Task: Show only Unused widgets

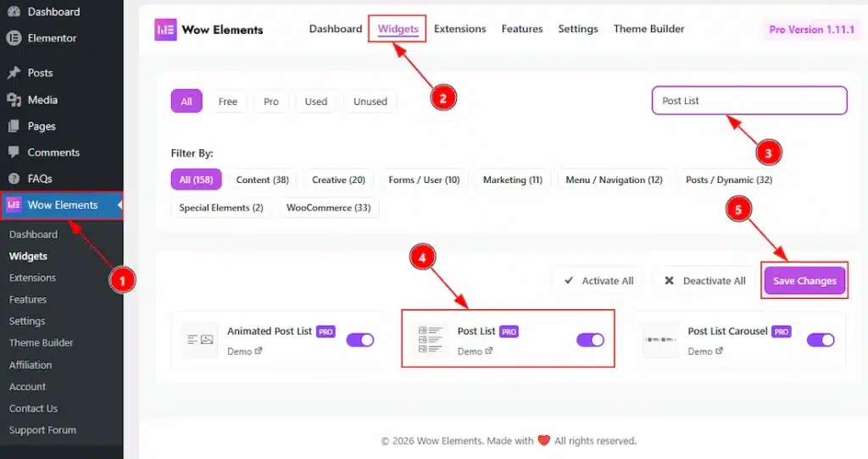Action: pos(370,102)
